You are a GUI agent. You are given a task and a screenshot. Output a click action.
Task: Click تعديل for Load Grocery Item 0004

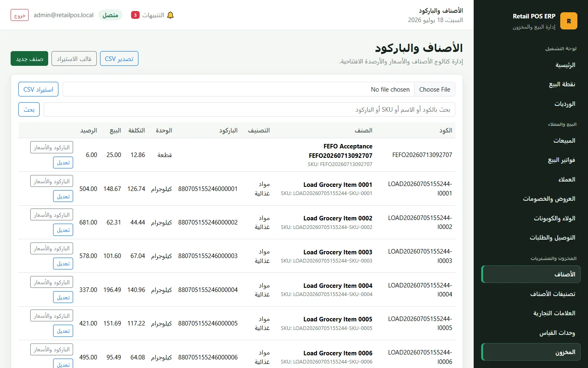tap(63, 297)
